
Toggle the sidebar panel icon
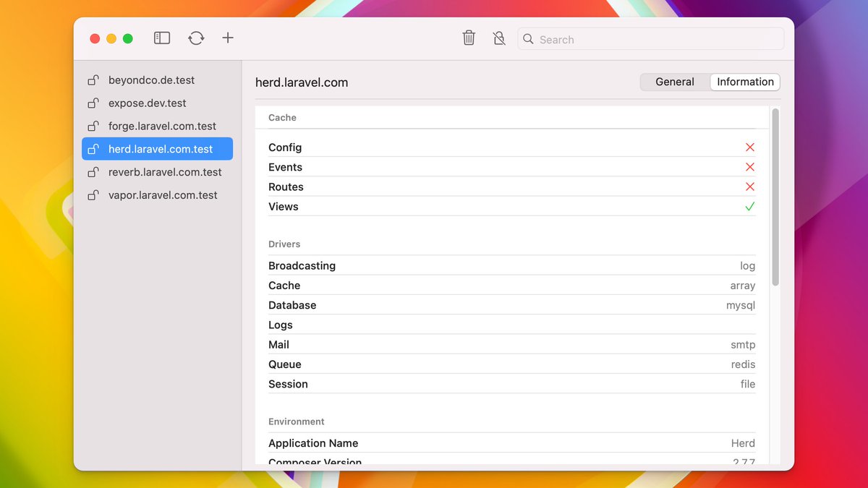[162, 38]
